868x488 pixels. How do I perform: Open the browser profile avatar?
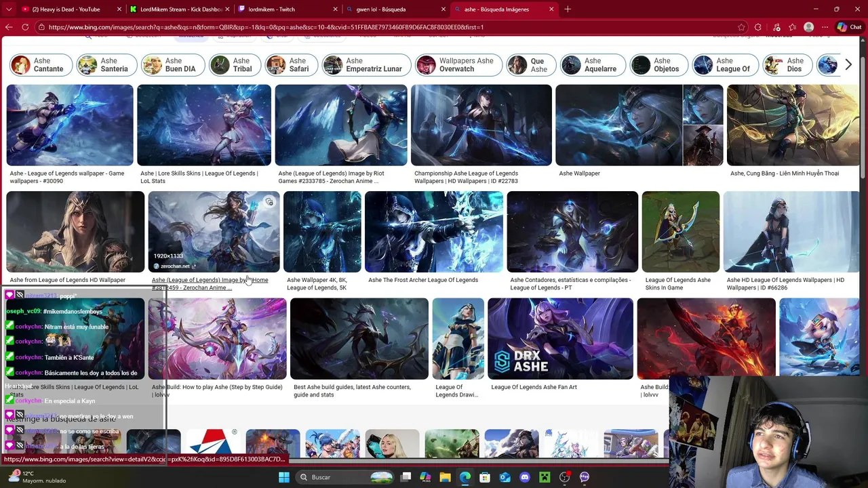click(808, 27)
